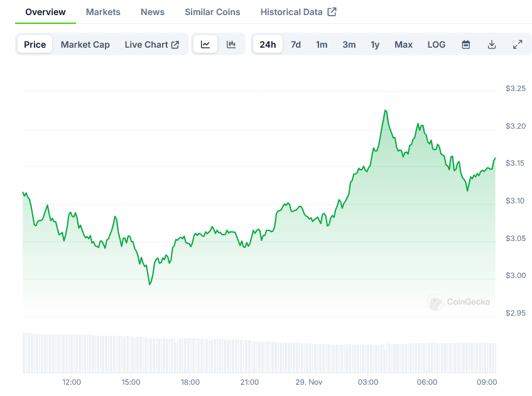
Task: Click the 06:00 time axis label
Action: click(x=427, y=382)
